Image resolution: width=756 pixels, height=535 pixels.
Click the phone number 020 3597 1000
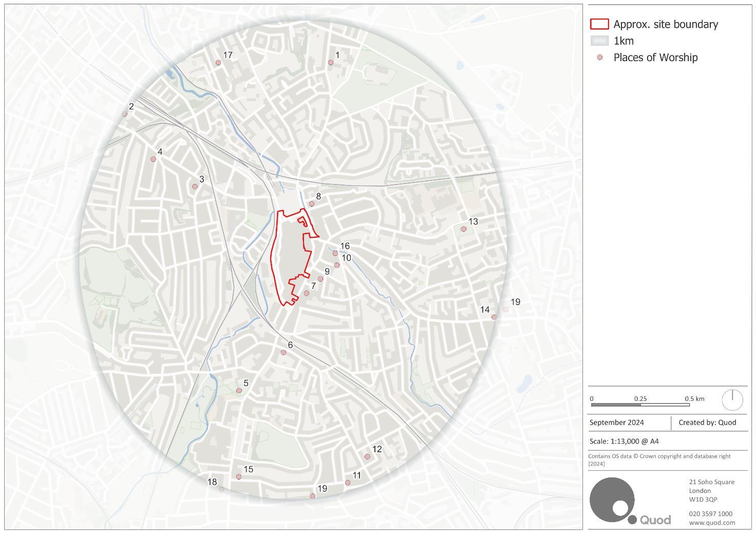[x=711, y=514]
